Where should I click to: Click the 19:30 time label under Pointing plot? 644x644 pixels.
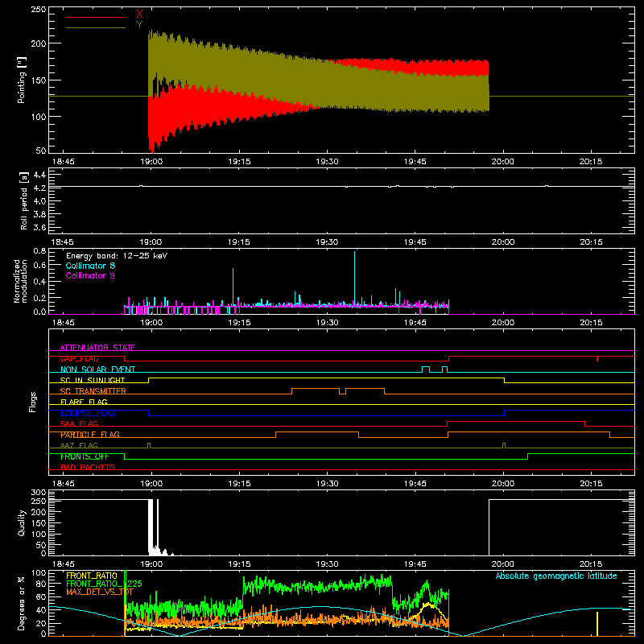click(x=328, y=162)
